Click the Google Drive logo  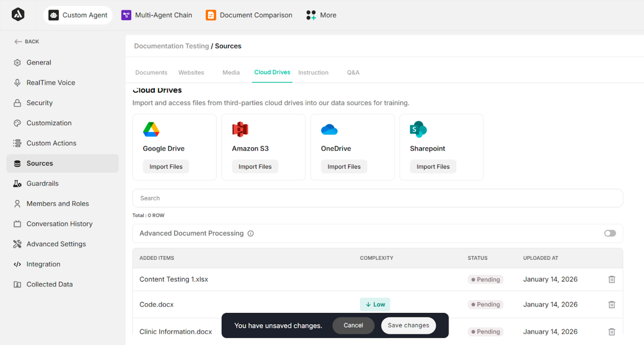(151, 129)
